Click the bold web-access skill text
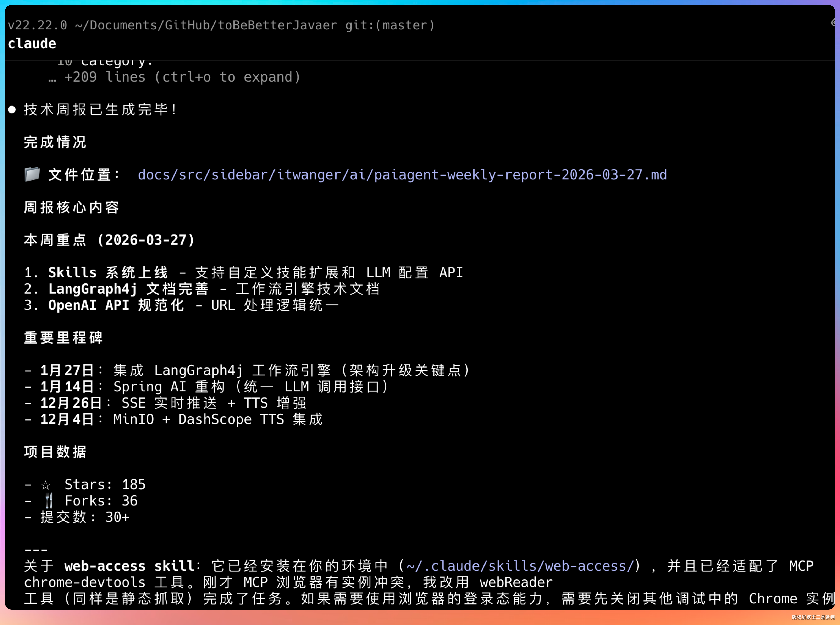Image resolution: width=840 pixels, height=625 pixels. coord(129,566)
